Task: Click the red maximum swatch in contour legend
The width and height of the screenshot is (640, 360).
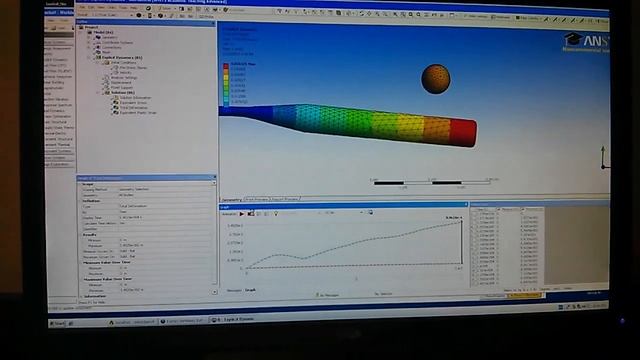Action: click(226, 65)
